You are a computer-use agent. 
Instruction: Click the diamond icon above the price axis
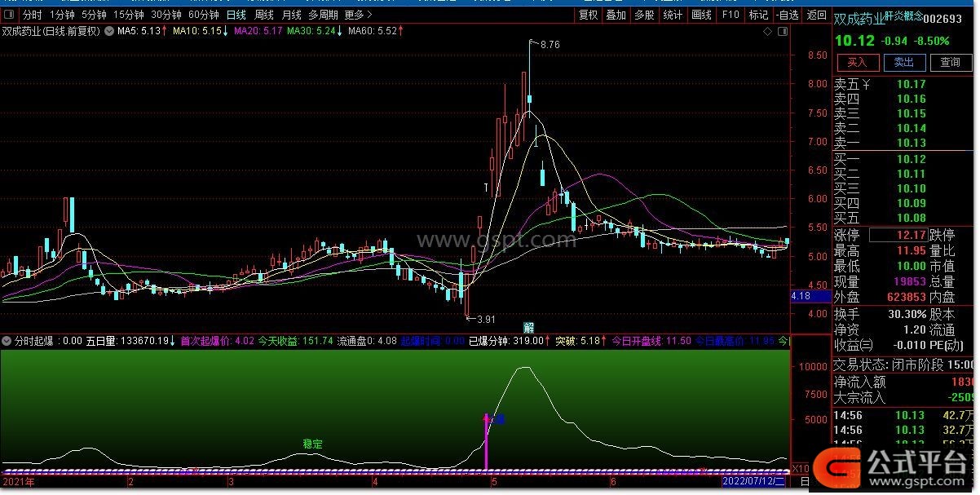tap(767, 31)
